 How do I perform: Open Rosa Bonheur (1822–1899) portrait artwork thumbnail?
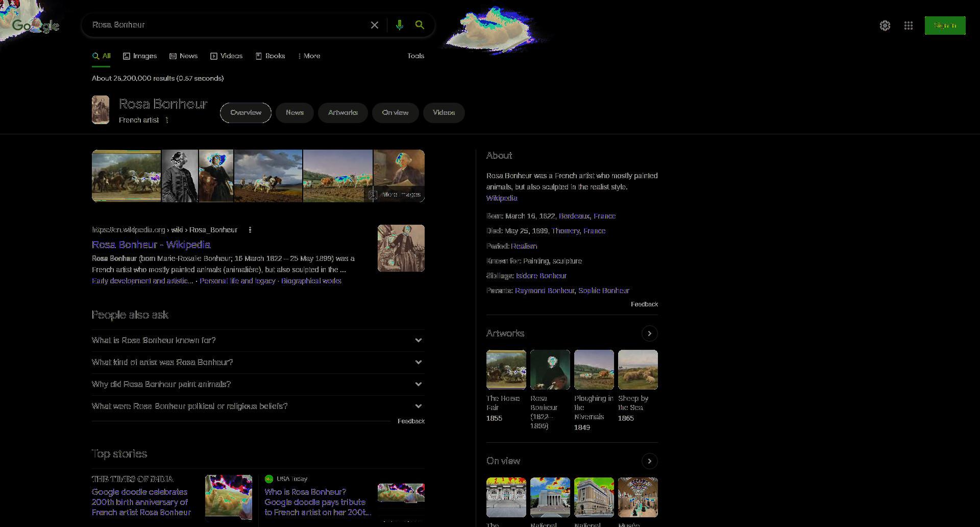click(x=550, y=370)
